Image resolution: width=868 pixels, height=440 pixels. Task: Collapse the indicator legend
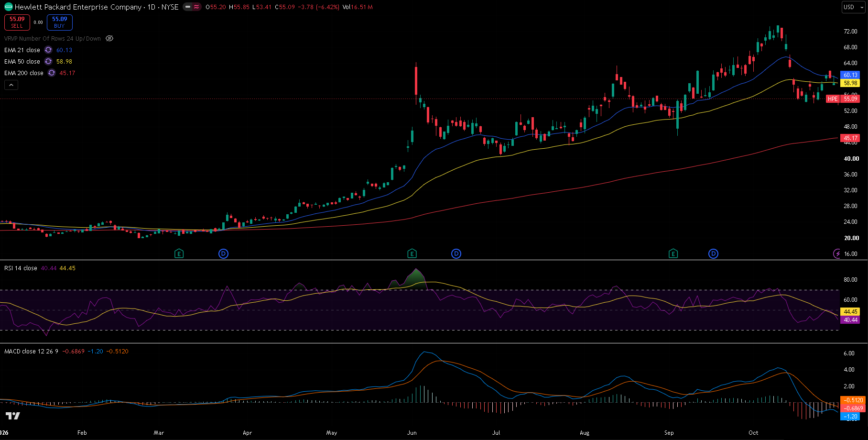[11, 85]
